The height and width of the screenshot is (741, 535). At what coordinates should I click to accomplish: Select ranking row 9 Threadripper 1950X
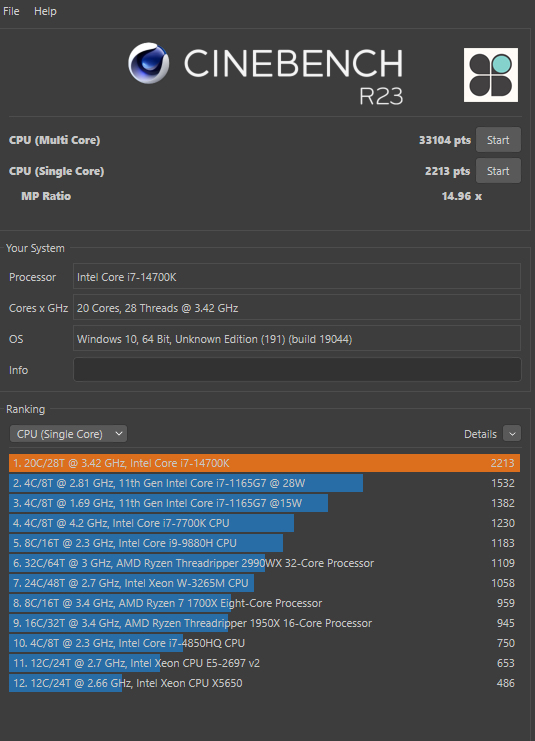264,623
